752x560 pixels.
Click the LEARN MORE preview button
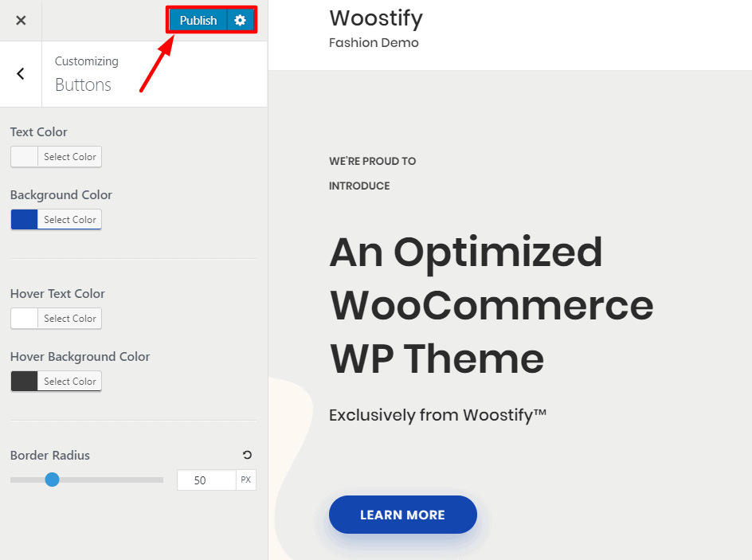(x=403, y=515)
